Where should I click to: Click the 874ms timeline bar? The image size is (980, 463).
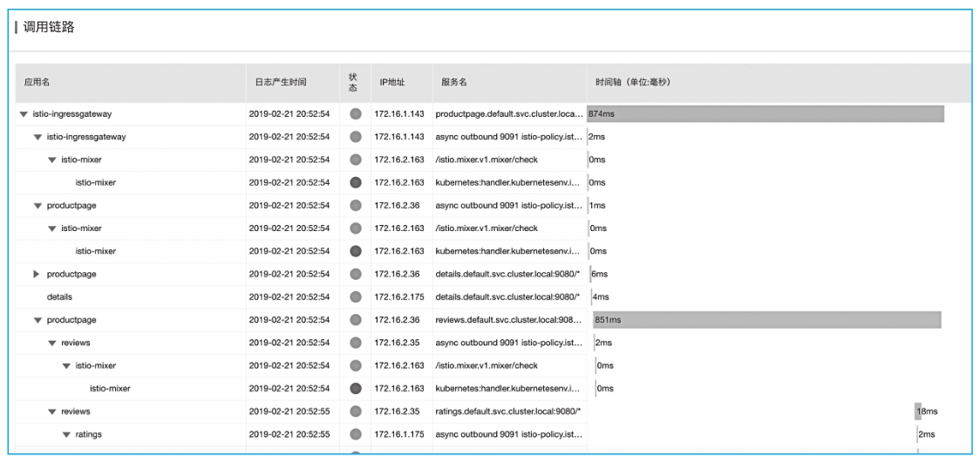766,114
